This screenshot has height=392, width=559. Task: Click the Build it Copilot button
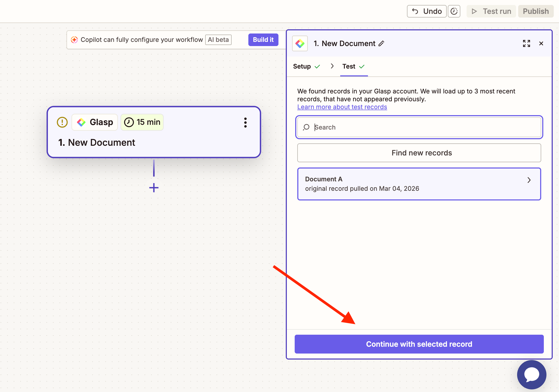click(x=263, y=40)
